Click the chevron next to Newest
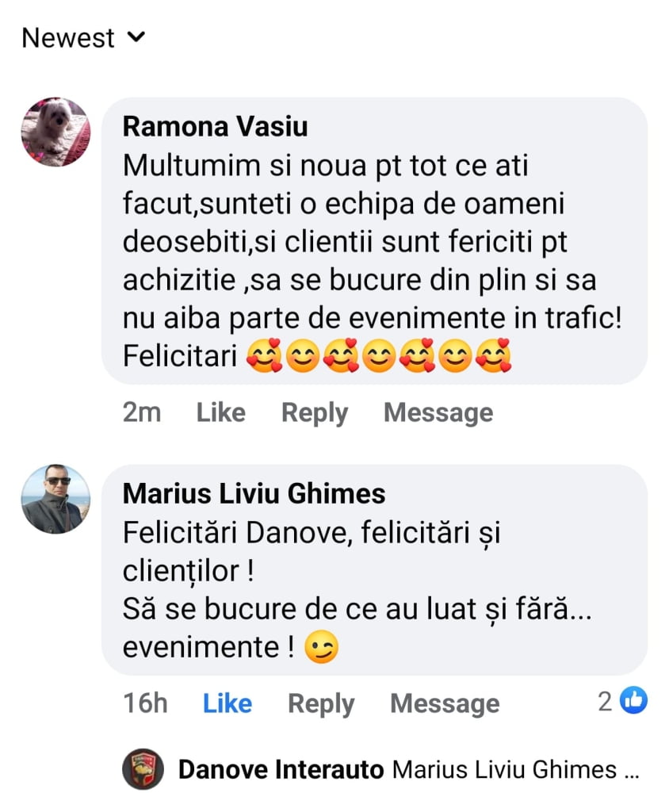Viewport: 669px width, 812px height. pyautogui.click(x=136, y=36)
